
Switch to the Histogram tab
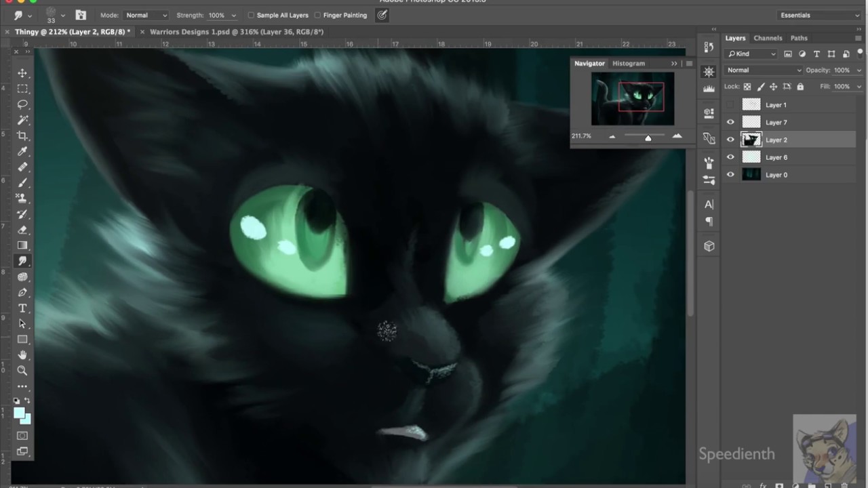pos(629,63)
